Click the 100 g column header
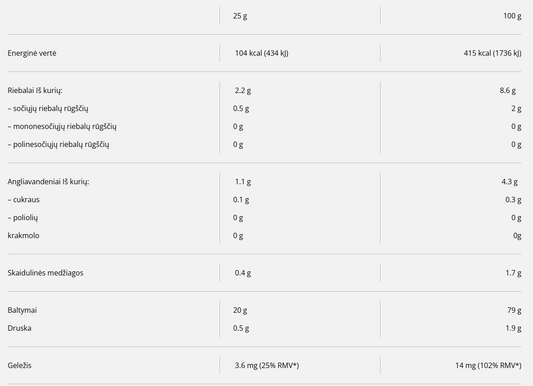This screenshot has height=386, width=533. point(512,16)
